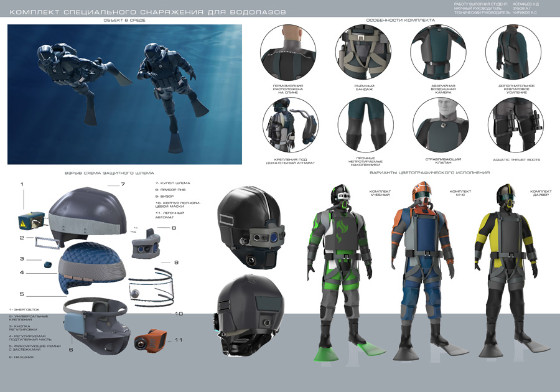This screenshot has width=560, height=392.
Task: Select the 'ОБЪЕКТ В СРЕДЕ' heading
Action: click(124, 21)
